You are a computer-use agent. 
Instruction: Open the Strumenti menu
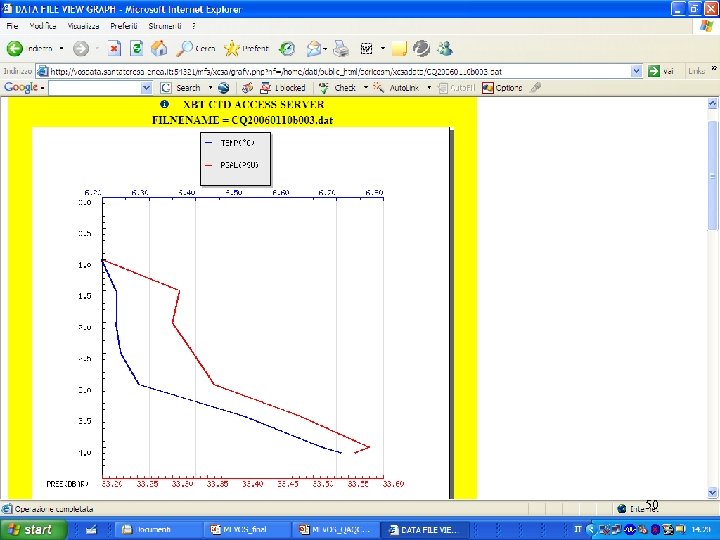165,25
